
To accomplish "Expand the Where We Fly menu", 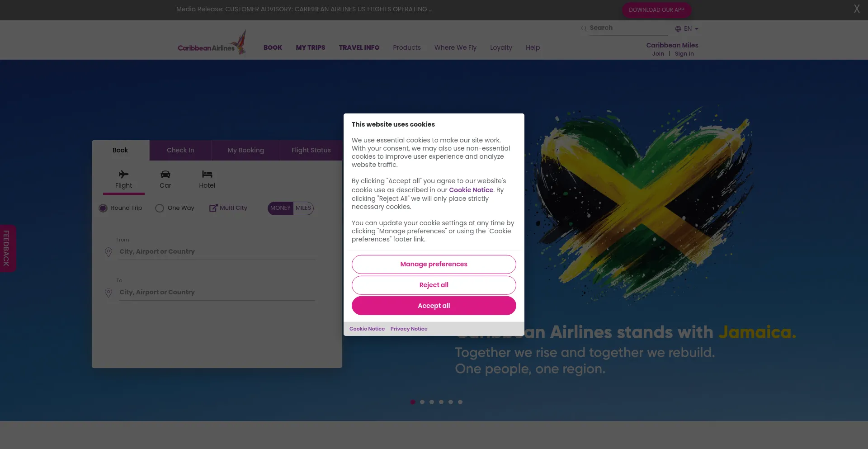I will 455,47.
